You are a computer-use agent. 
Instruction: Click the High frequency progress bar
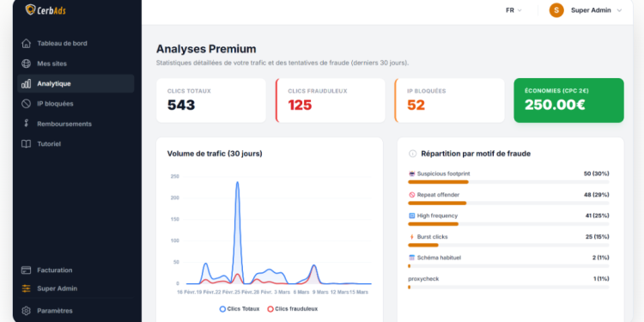pyautogui.click(x=508, y=224)
